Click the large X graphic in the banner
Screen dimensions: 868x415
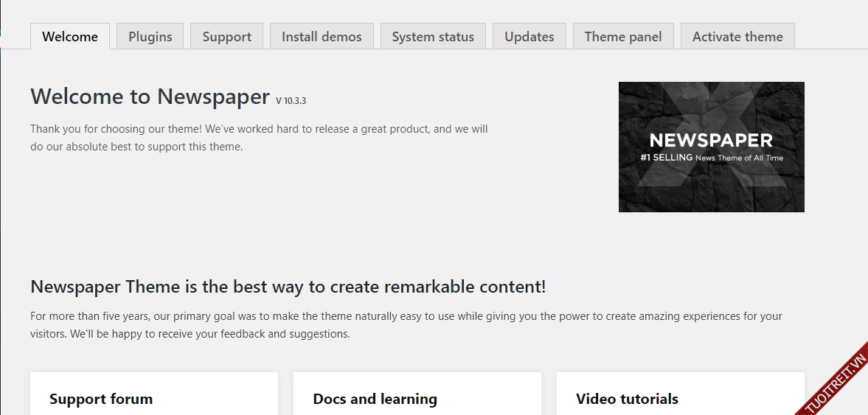coord(710,103)
